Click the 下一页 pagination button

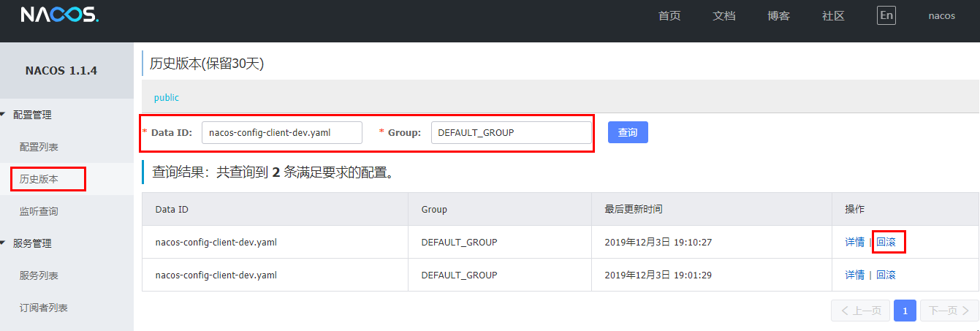[x=949, y=311]
